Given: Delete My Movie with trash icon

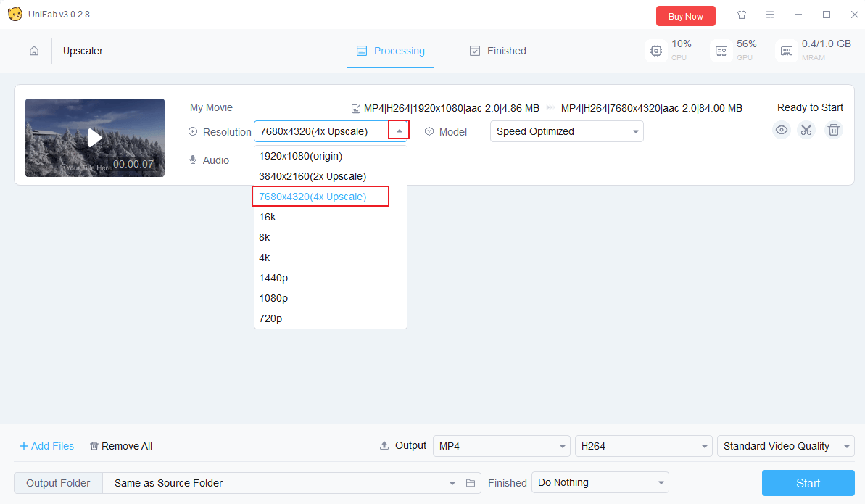Looking at the screenshot, I should click(x=834, y=131).
